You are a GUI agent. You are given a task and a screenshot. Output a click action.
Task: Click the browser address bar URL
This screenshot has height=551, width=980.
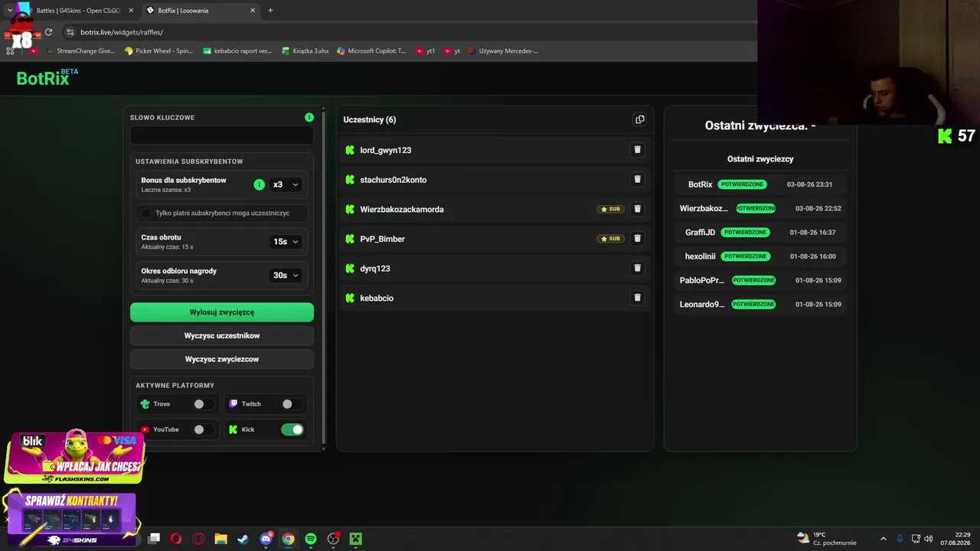click(122, 32)
